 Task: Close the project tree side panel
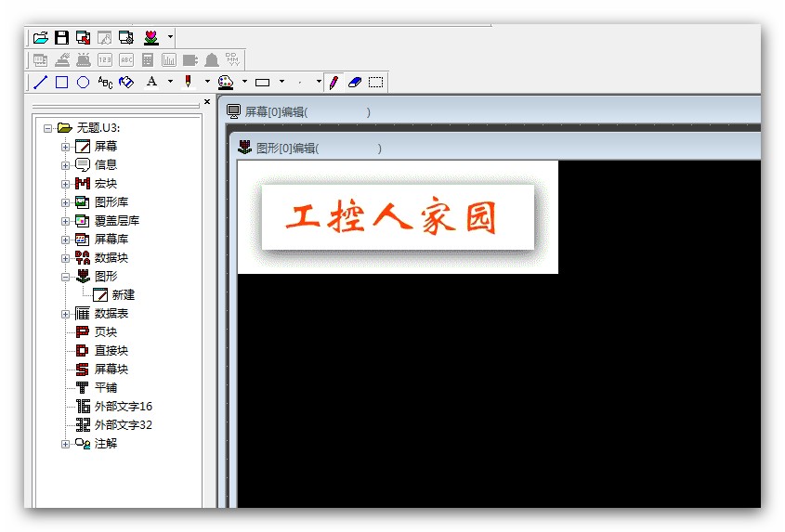(207, 102)
